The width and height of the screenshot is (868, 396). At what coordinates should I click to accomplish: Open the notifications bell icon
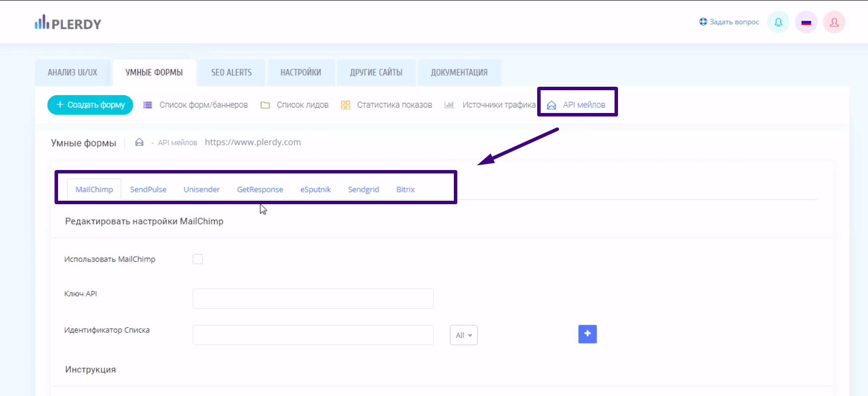(778, 22)
